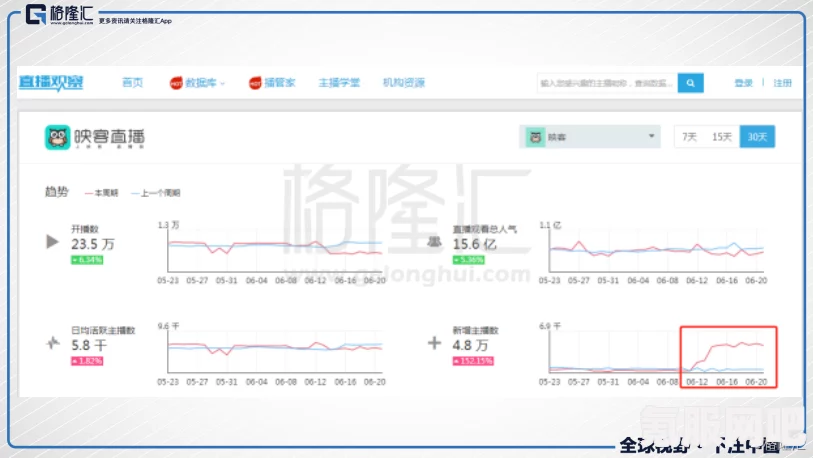
Task: Click the pink percentage badge under 5.8 千
Action: [x=87, y=361]
